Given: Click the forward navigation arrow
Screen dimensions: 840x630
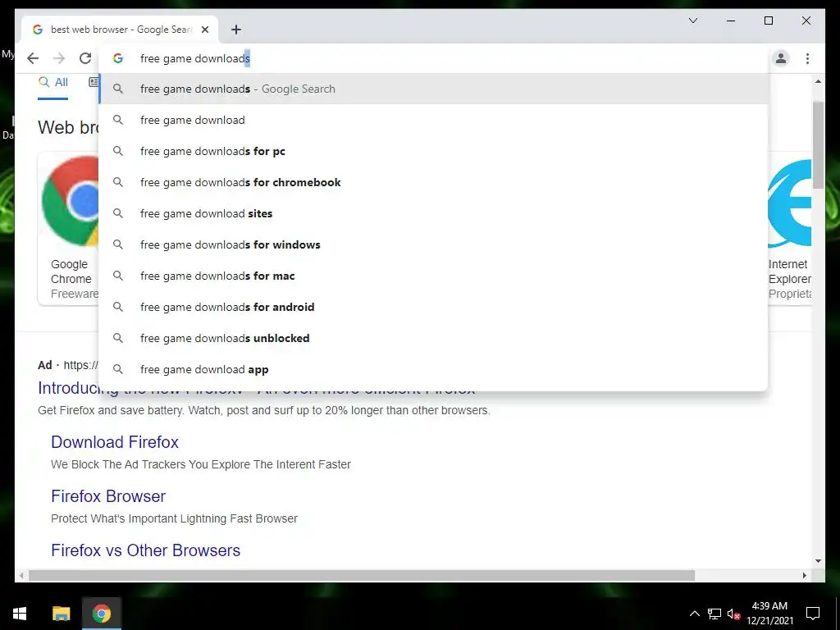Looking at the screenshot, I should point(59,58).
